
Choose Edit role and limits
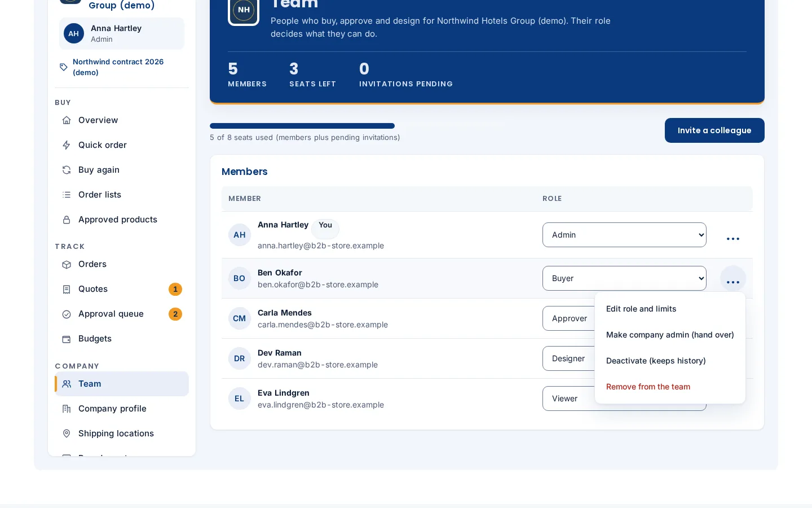tap(670, 309)
